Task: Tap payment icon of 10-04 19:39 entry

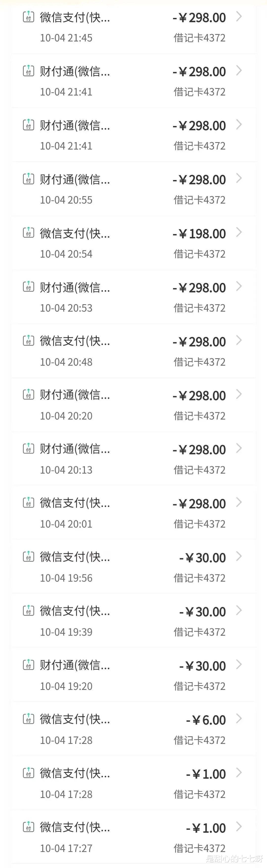Action: pyautogui.click(x=28, y=611)
